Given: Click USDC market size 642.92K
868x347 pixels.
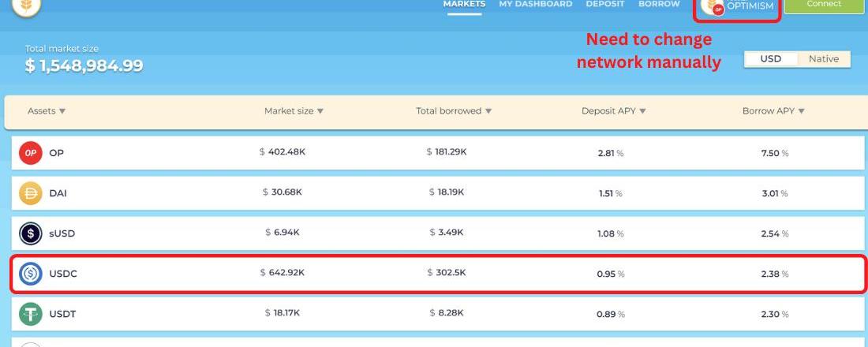Looking at the screenshot, I should point(282,272).
